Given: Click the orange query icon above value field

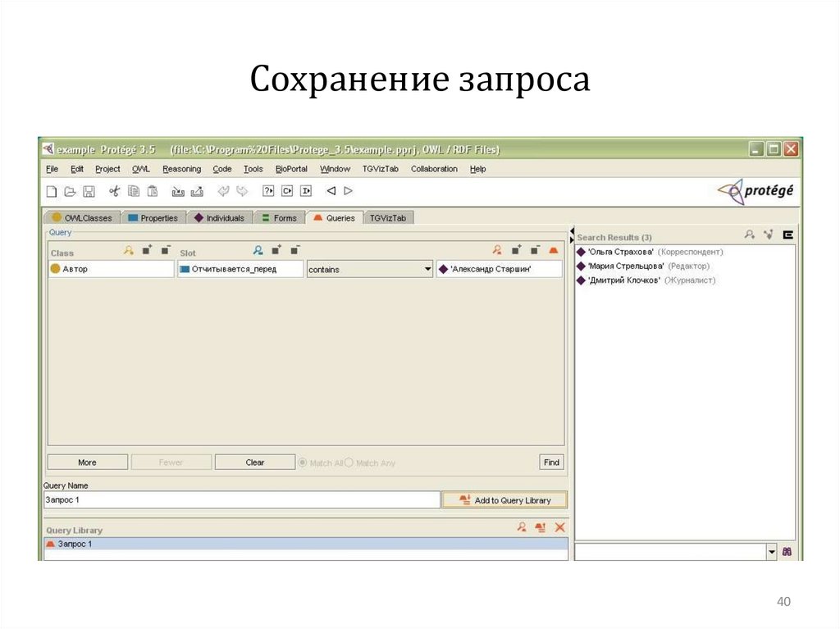Looking at the screenshot, I should [x=554, y=251].
